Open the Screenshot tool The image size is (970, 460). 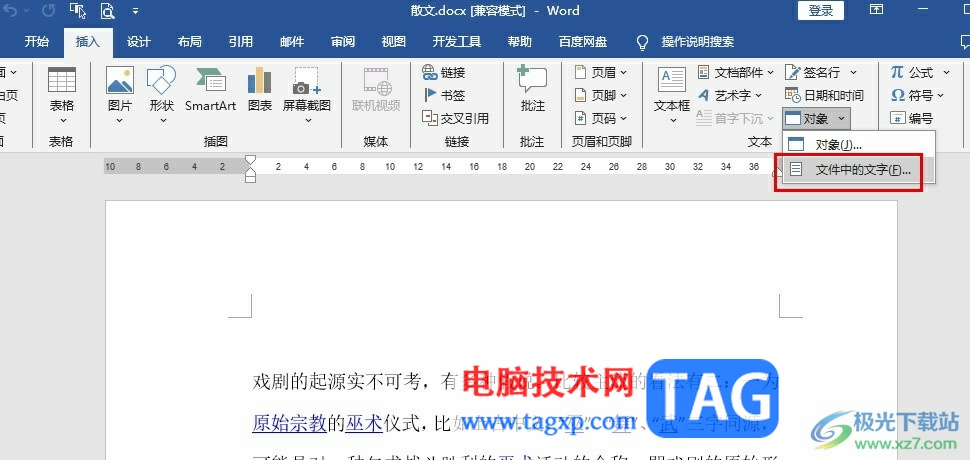(x=307, y=95)
